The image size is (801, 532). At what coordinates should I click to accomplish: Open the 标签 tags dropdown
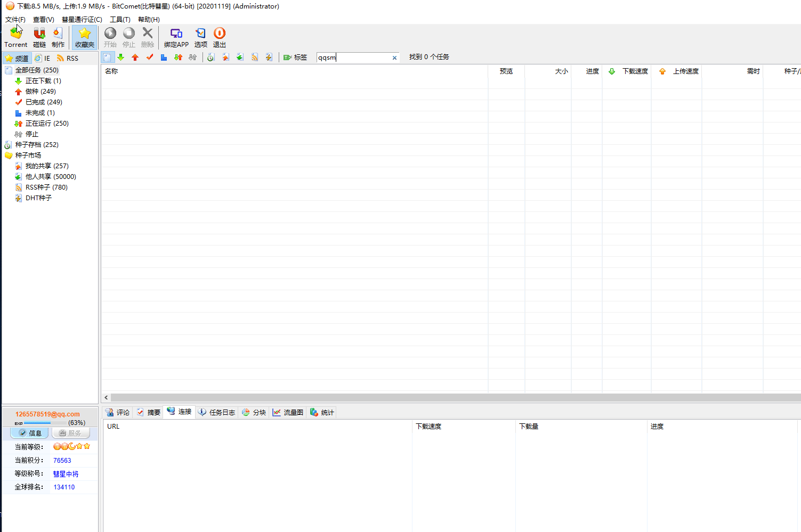pyautogui.click(x=295, y=57)
